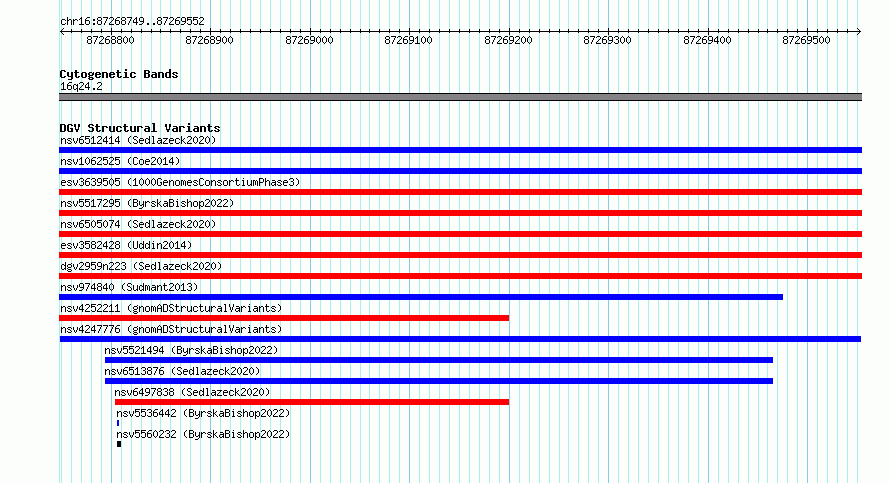Click the red bar under nsv5517295

click(460, 213)
